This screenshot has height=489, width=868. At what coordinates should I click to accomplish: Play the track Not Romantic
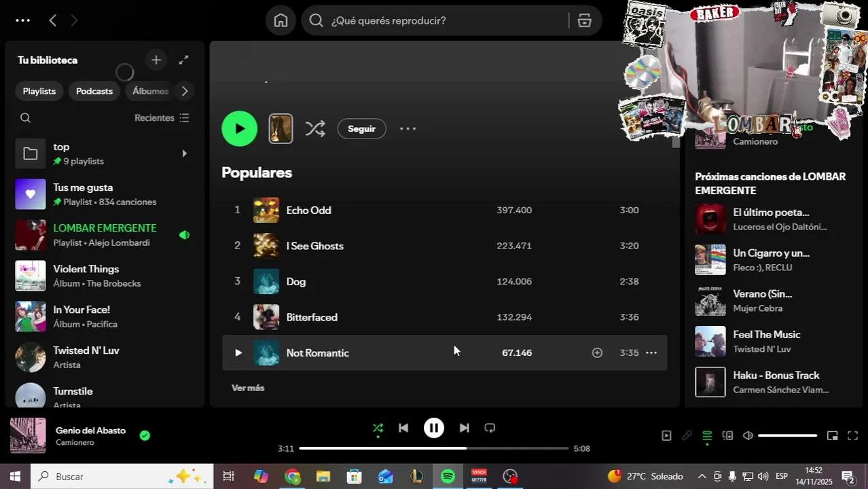tap(238, 352)
